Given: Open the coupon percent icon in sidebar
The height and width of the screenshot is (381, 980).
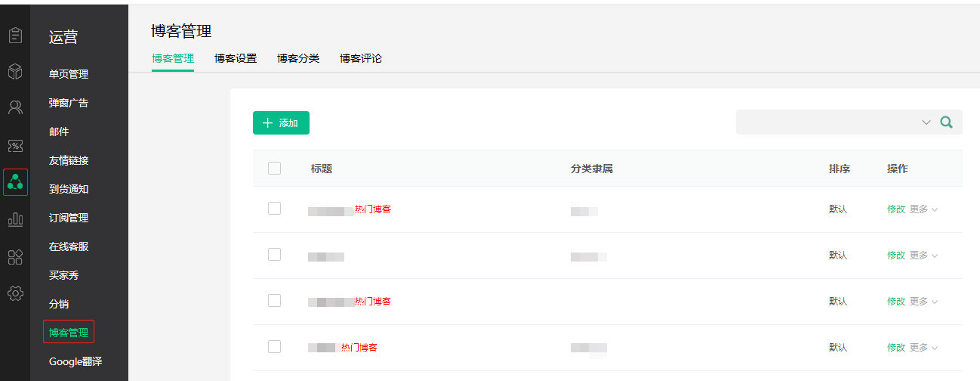Looking at the screenshot, I should point(15,145).
